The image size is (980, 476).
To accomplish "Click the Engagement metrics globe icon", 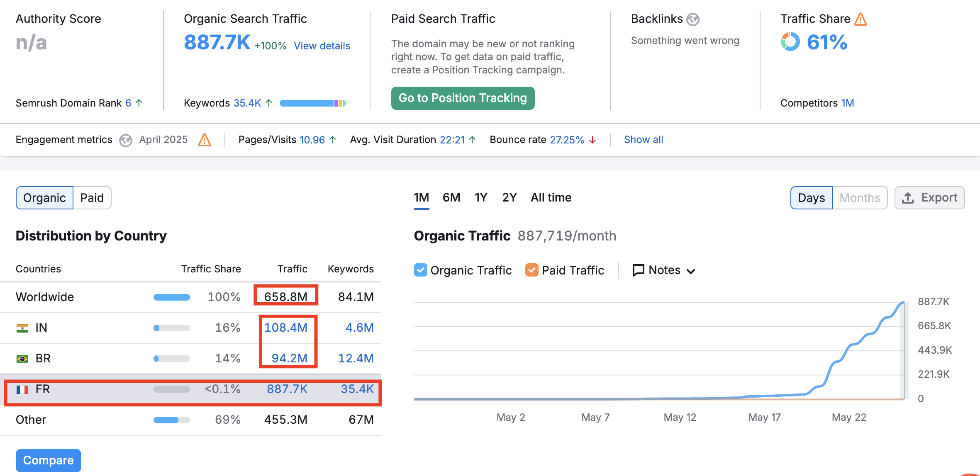I will 125,140.
